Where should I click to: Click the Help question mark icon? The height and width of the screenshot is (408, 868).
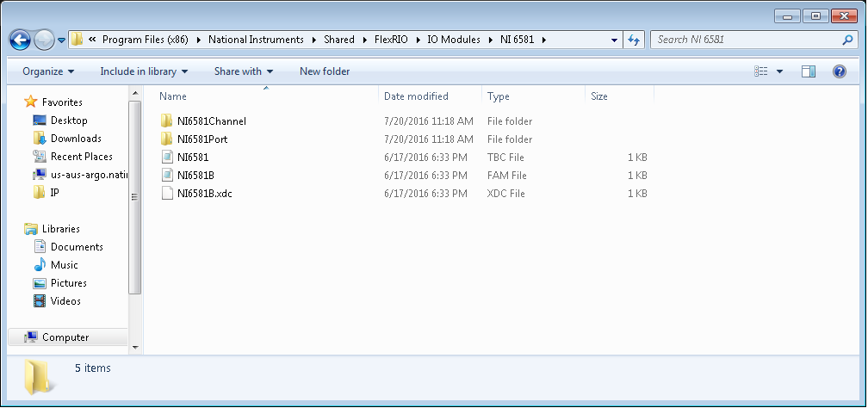[x=840, y=71]
